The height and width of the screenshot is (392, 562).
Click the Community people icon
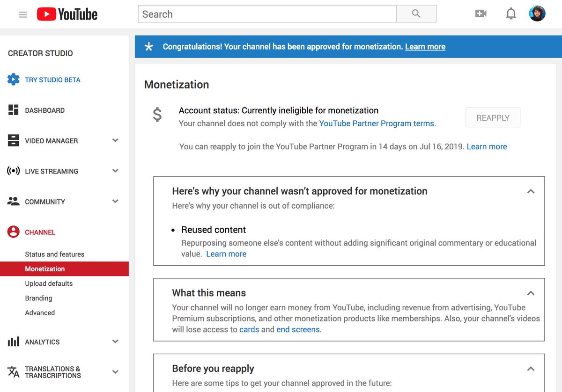pos(13,201)
